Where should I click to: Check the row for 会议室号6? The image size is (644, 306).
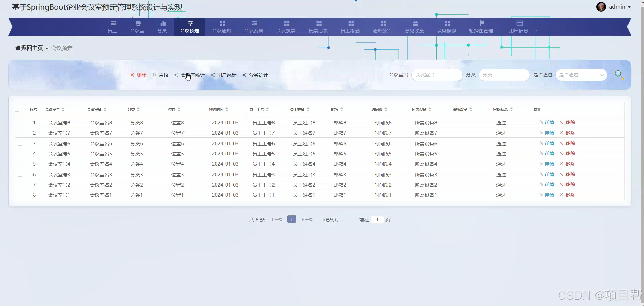pyautogui.click(x=20, y=144)
